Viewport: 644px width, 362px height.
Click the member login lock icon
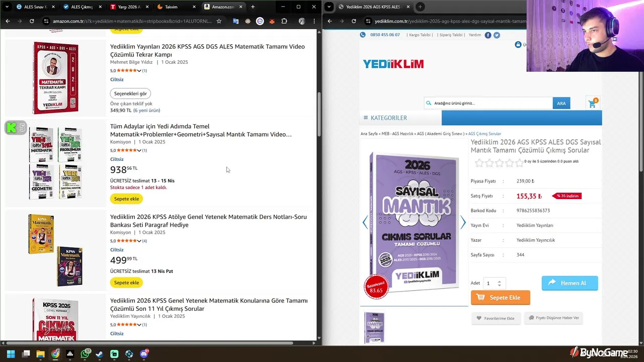[518, 45]
